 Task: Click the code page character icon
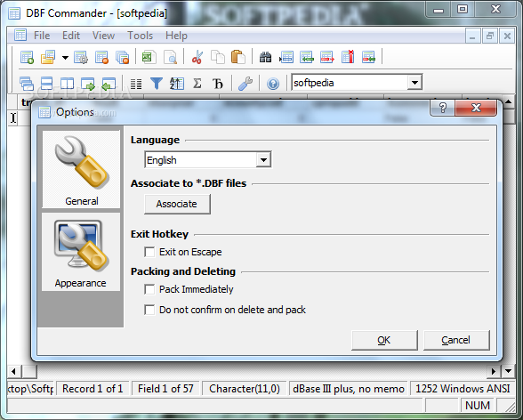click(x=217, y=84)
